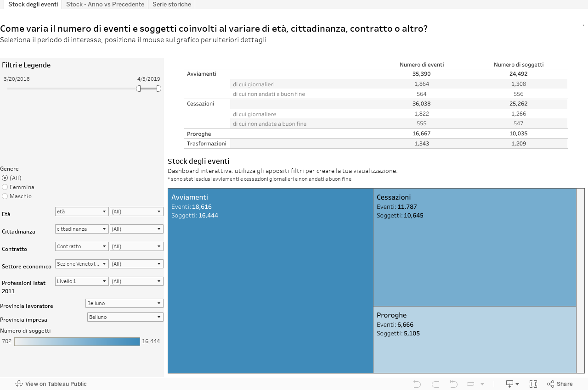Switch to 'Serie storiche' tab
588x390 pixels.
[172, 4]
